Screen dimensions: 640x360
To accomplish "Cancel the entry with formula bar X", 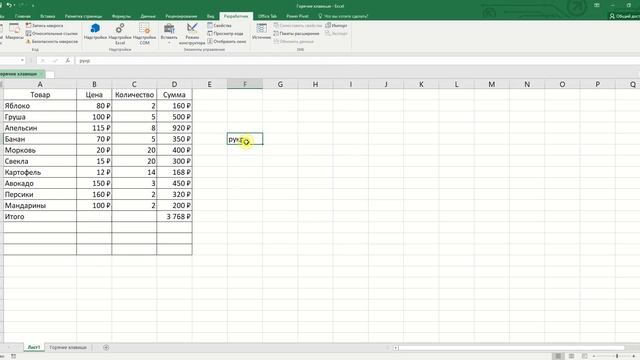I will click(42, 60).
